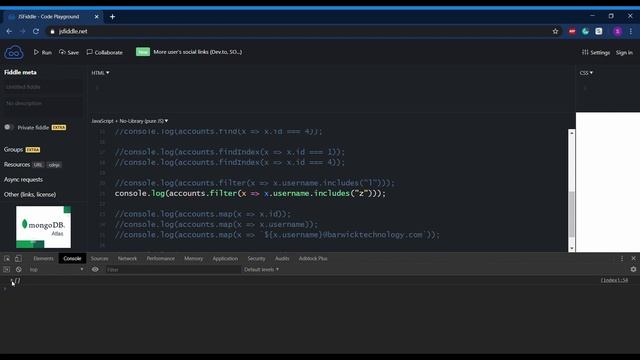
Task: Click the MongoDB Atlas advertisement
Action: coord(43,227)
